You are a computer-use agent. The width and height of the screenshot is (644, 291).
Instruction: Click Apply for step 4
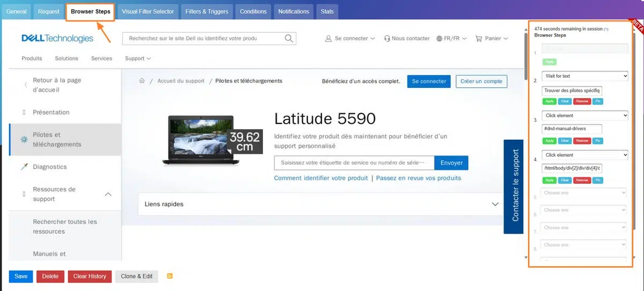point(549,180)
